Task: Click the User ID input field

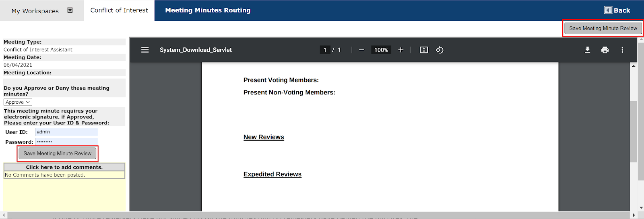Action: [66, 132]
